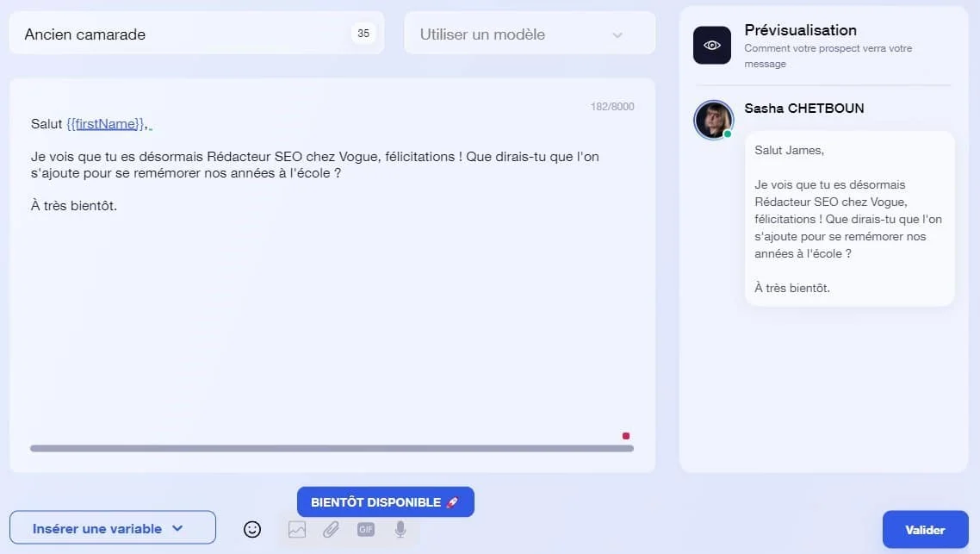Image resolution: width=980 pixels, height=554 pixels.
Task: Click the 'Ancien camarade' name field
Action: pos(196,34)
